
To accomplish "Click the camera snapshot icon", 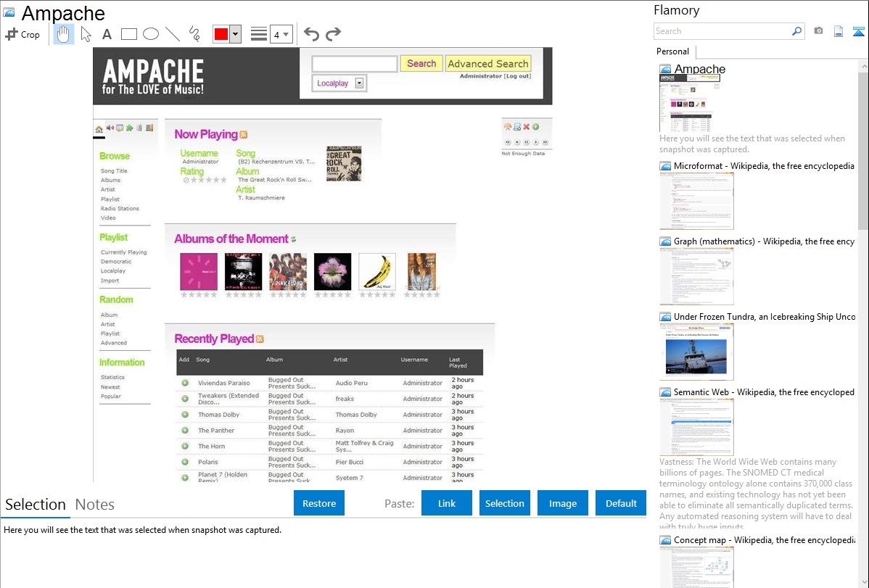I will 818,31.
